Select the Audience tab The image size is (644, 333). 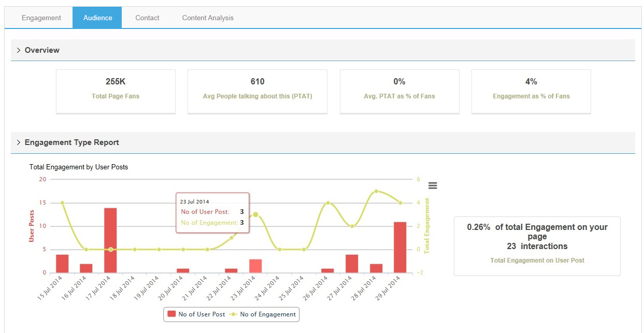point(97,18)
